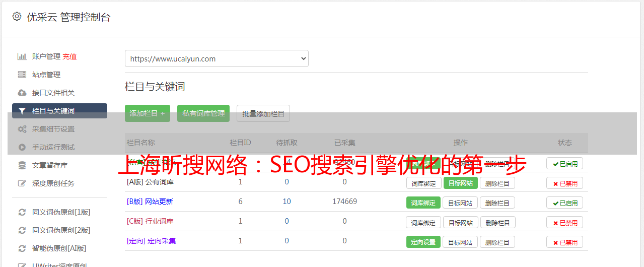Click 词库绑定 in the [C版] 行业词库 row

point(423,222)
